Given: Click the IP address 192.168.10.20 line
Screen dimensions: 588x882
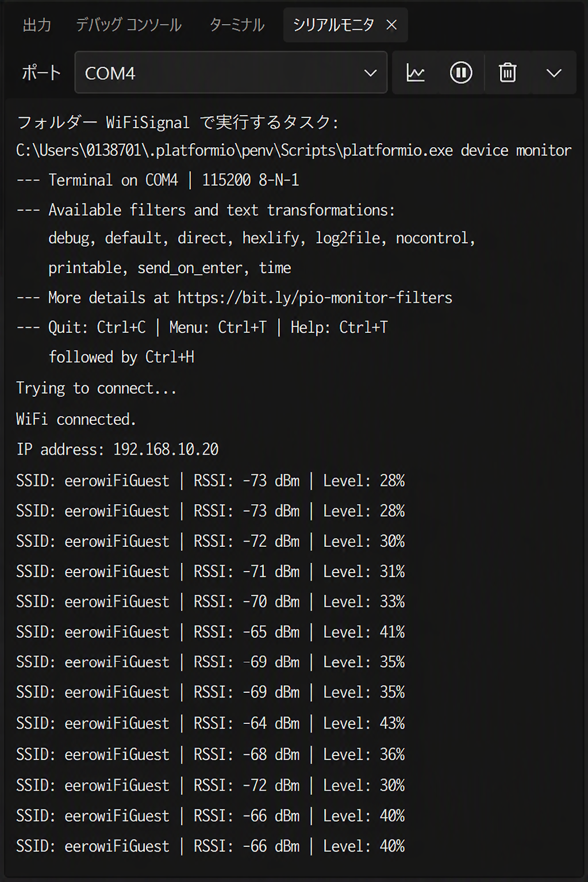Looking at the screenshot, I should [117, 450].
